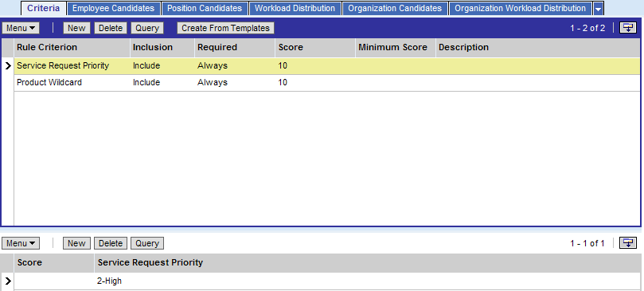Click New in the lower values list
Screen dimensions: 644x291
[76, 243]
